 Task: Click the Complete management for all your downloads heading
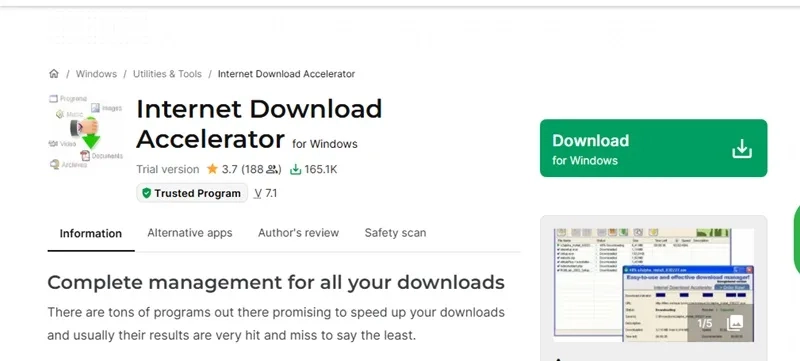pyautogui.click(x=276, y=282)
